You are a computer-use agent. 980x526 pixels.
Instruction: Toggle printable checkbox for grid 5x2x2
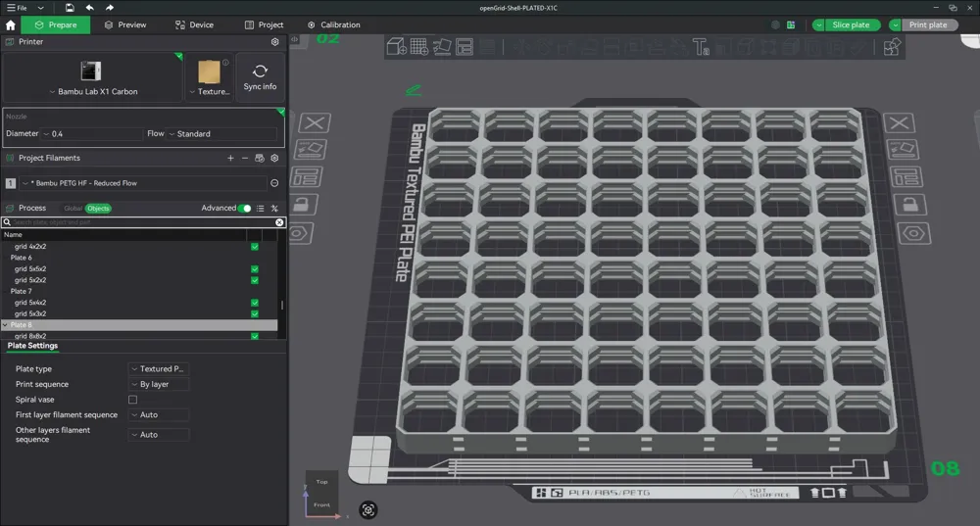(255, 280)
